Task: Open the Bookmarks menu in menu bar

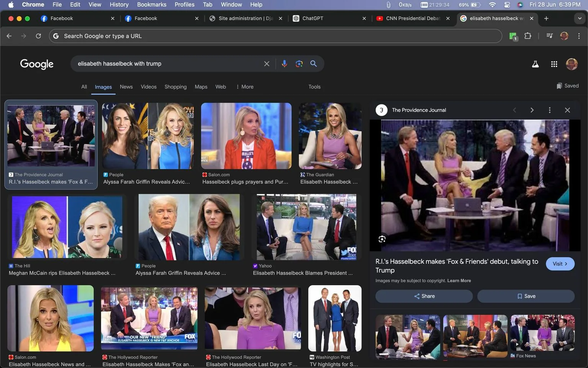Action: click(x=152, y=5)
